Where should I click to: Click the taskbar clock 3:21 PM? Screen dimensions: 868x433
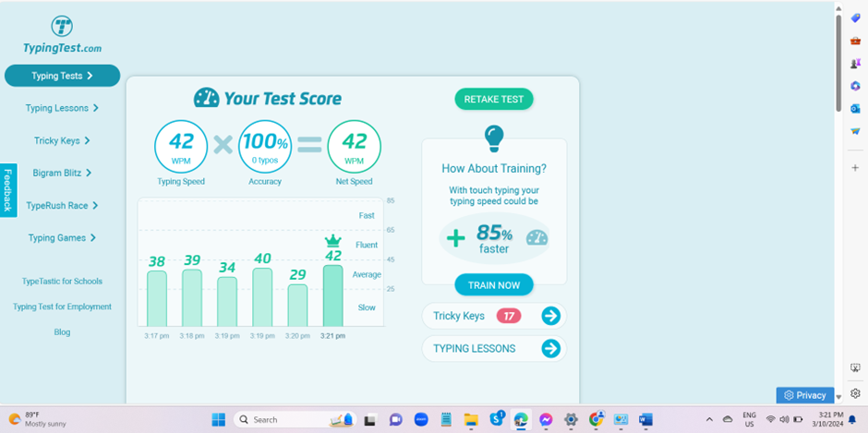click(x=827, y=419)
